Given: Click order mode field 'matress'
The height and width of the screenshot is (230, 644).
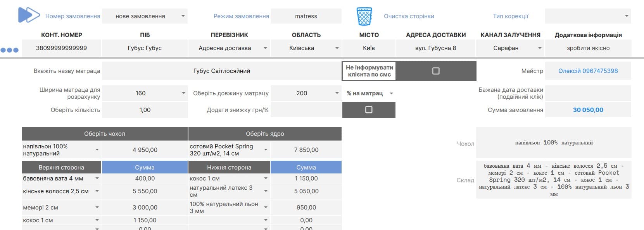Looking at the screenshot, I should pyautogui.click(x=306, y=16).
